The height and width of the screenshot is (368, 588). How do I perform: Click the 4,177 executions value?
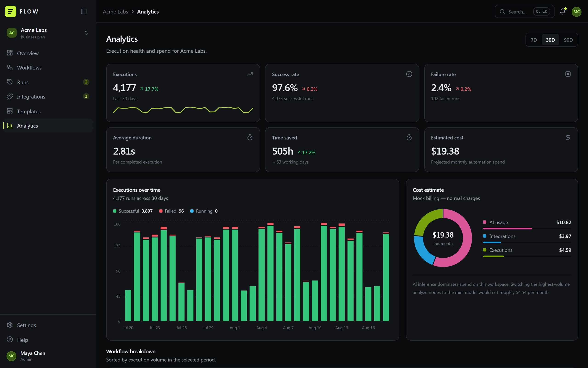(124, 88)
